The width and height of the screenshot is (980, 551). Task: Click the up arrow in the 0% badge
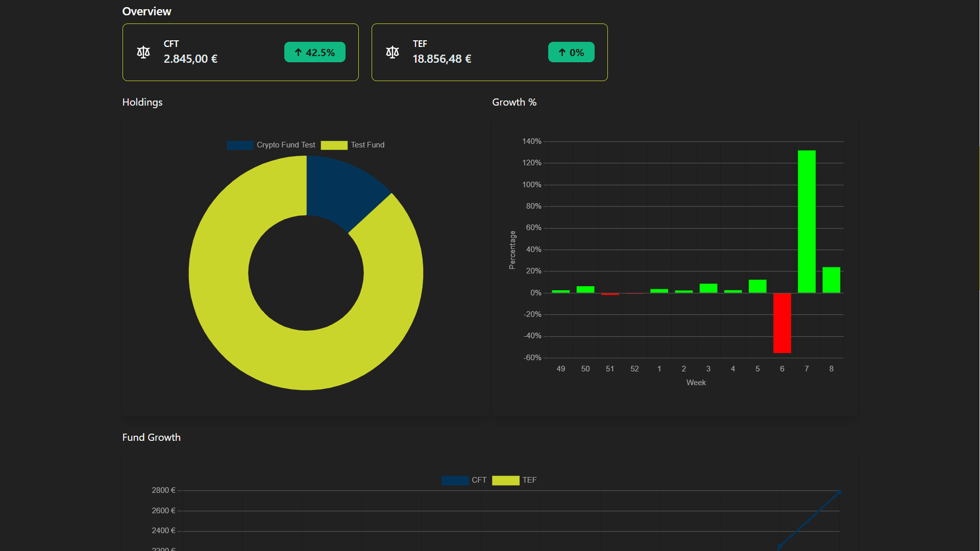point(562,53)
